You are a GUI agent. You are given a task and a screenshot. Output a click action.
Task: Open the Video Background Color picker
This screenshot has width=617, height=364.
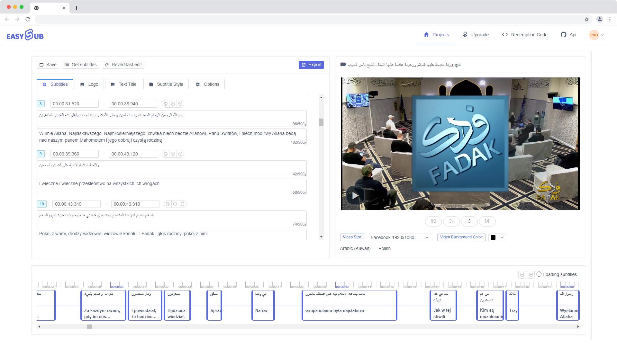[497, 237]
